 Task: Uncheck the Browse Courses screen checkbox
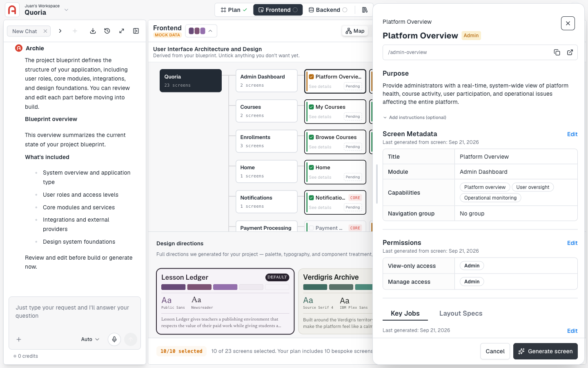(311, 137)
